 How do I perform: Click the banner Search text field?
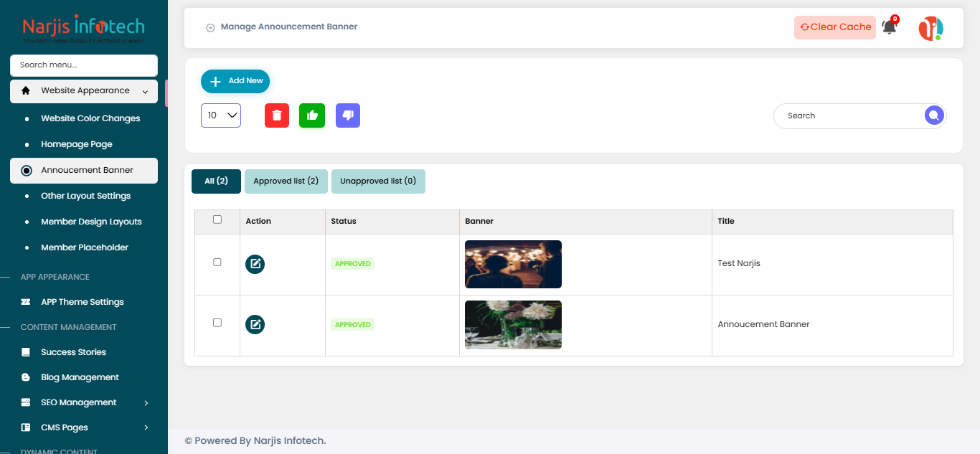850,115
